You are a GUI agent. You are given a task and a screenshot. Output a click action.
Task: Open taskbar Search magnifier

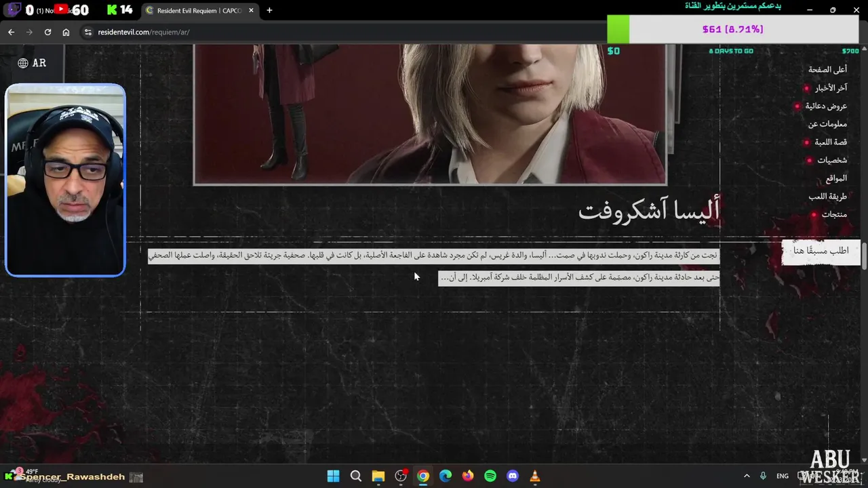tap(355, 476)
